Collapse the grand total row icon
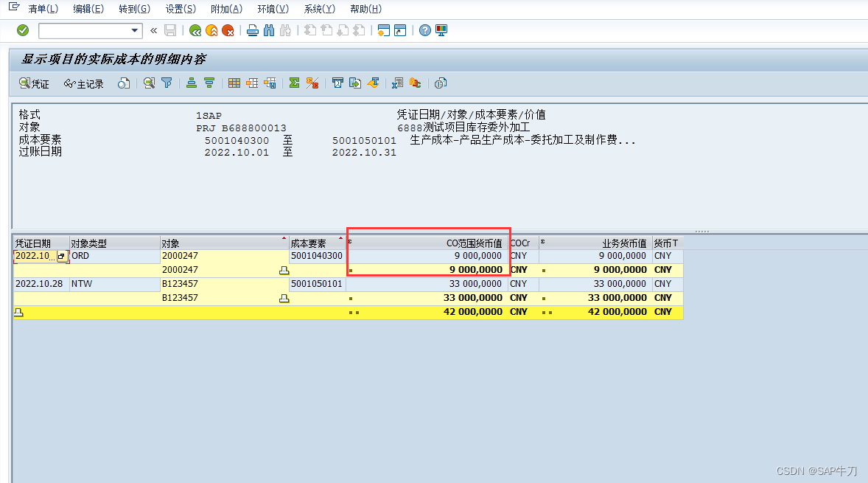 click(x=19, y=313)
